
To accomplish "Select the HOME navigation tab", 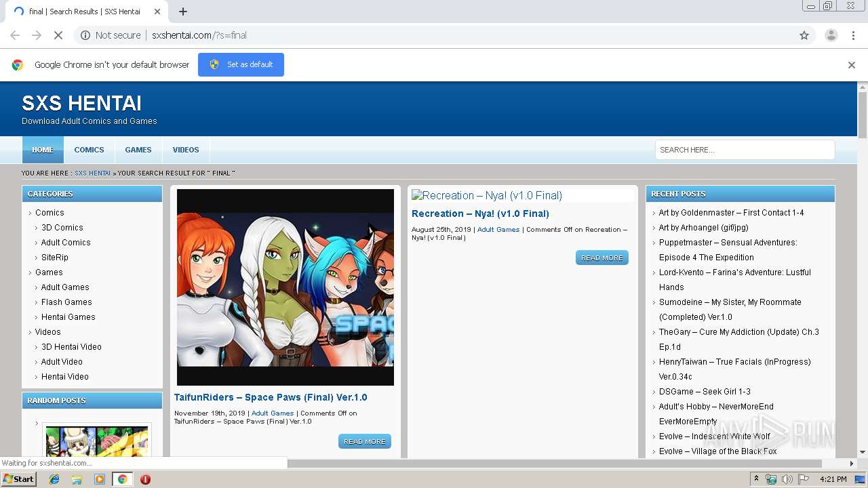I will [x=43, y=150].
